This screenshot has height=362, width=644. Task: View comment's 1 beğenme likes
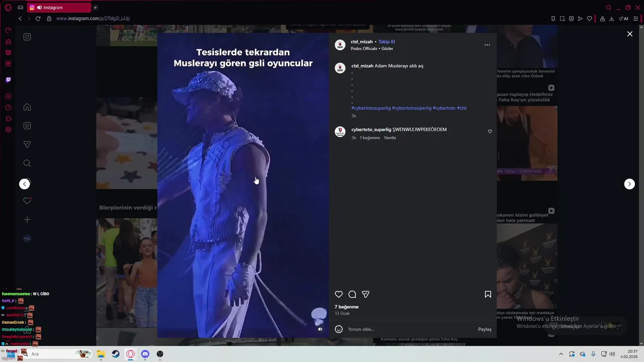coord(370,138)
